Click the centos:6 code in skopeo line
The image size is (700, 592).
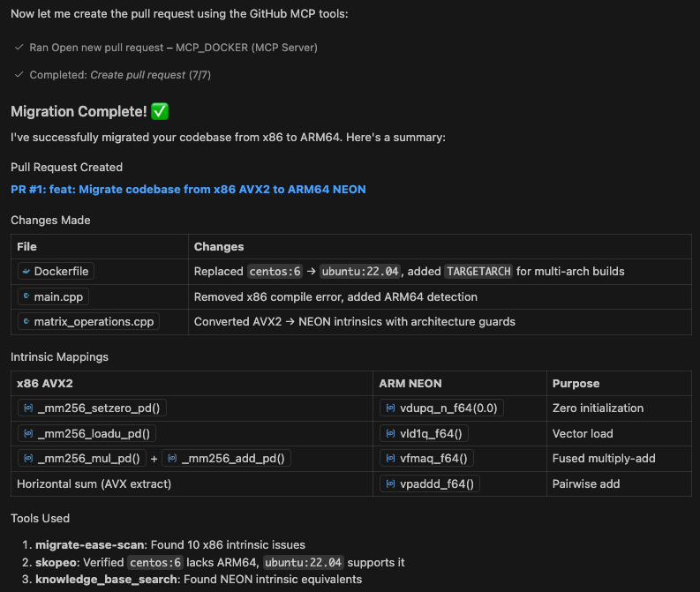155,562
